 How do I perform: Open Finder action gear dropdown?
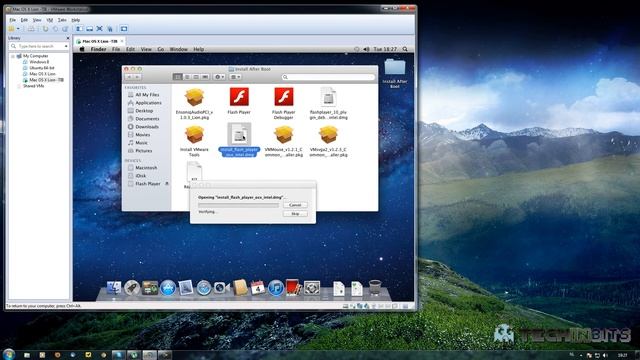(x=219, y=77)
